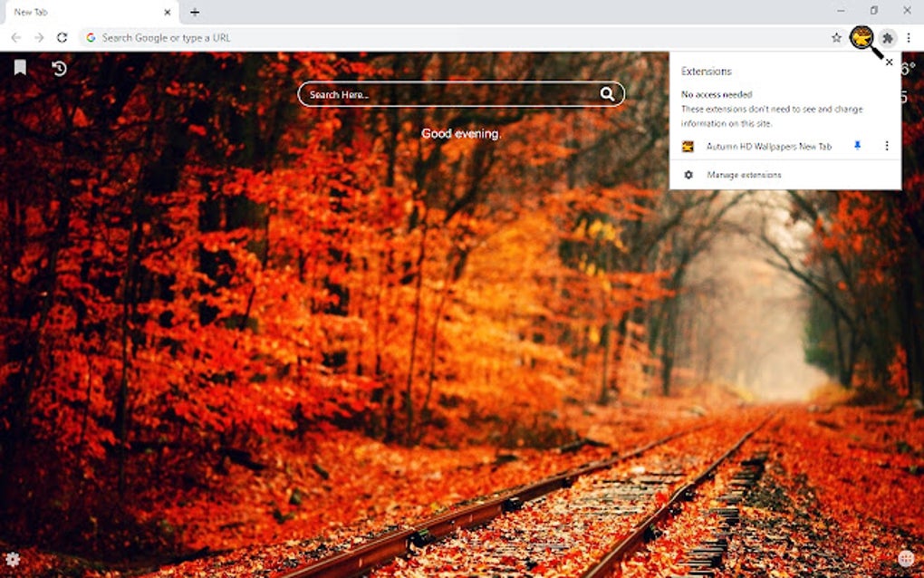
Task: Click the Autumn extension icon in the toolbar
Action: tap(861, 38)
